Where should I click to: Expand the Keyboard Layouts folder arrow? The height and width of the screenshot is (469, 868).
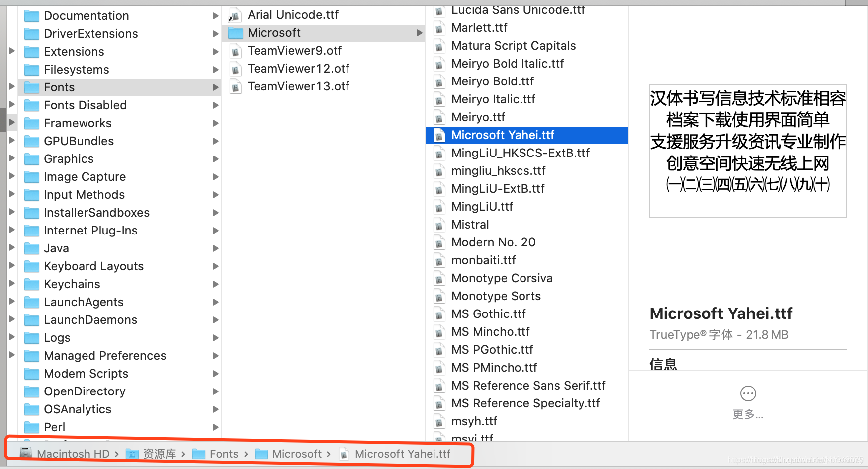point(216,266)
